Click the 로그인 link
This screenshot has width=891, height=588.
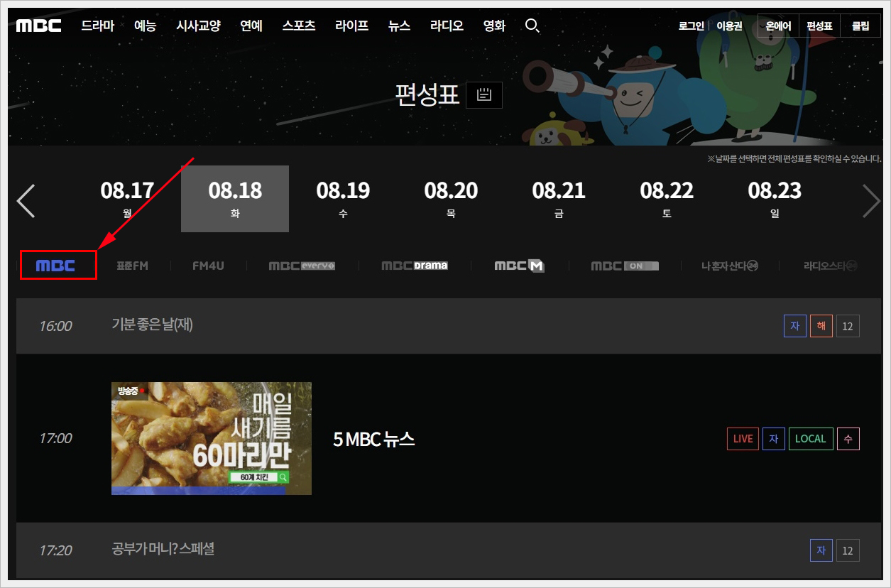tap(692, 26)
